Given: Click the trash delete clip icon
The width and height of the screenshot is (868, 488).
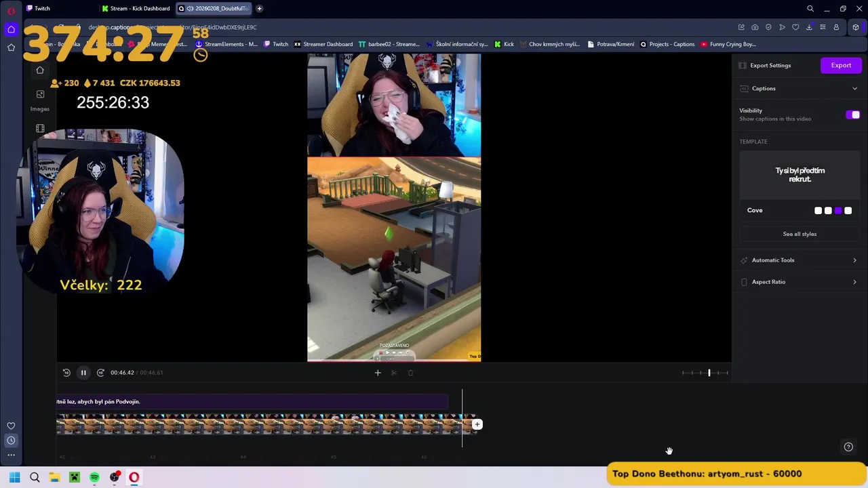Looking at the screenshot, I should pos(410,372).
